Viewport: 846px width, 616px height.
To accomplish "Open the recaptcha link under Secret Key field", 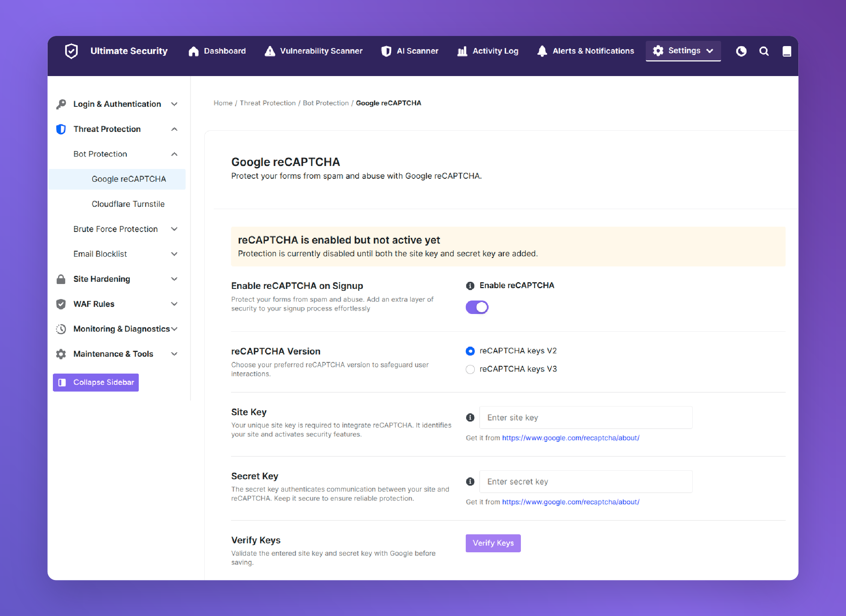I will (570, 502).
